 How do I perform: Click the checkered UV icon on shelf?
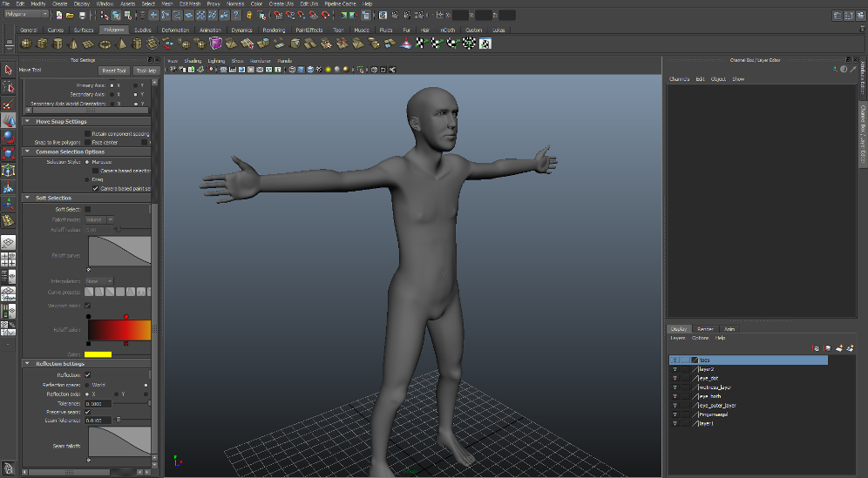(x=486, y=44)
